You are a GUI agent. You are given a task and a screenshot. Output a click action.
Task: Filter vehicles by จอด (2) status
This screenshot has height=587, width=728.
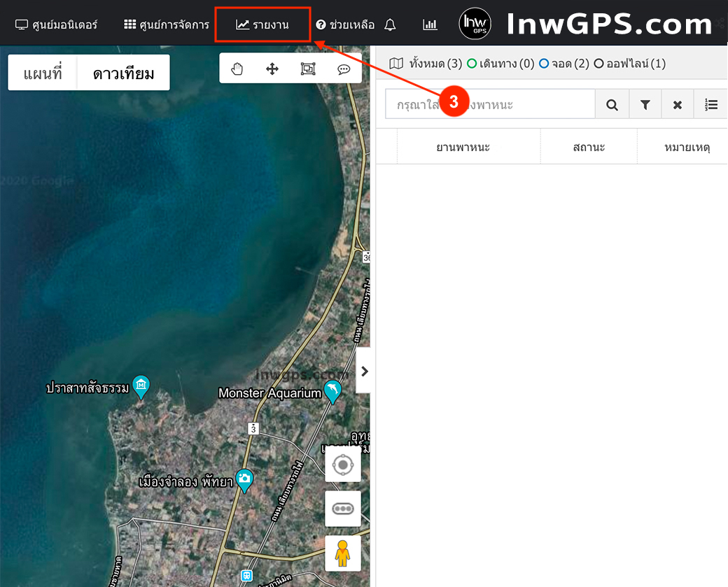pyautogui.click(x=564, y=64)
